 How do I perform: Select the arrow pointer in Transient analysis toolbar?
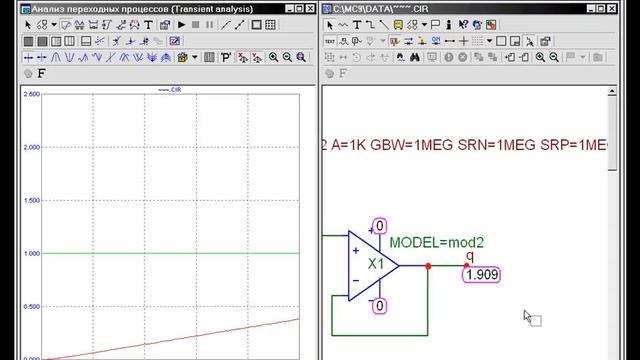(x=28, y=25)
